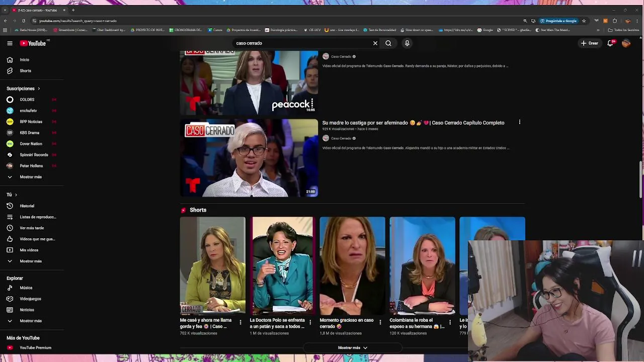Open Listas de reproducción
The image size is (644, 362).
[x=32, y=217]
